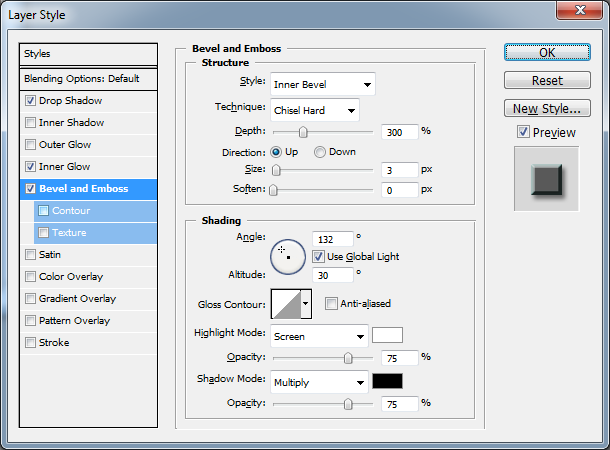Enable the Stroke checkbox
Screen dimensions: 610x450
(x=30, y=343)
